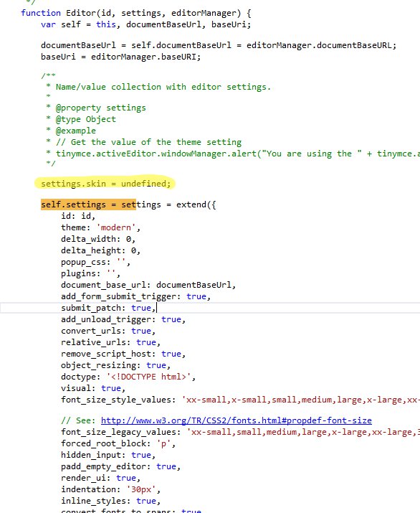Click the theme 'modern' string value
The height and width of the screenshot is (513, 420).
(x=115, y=227)
